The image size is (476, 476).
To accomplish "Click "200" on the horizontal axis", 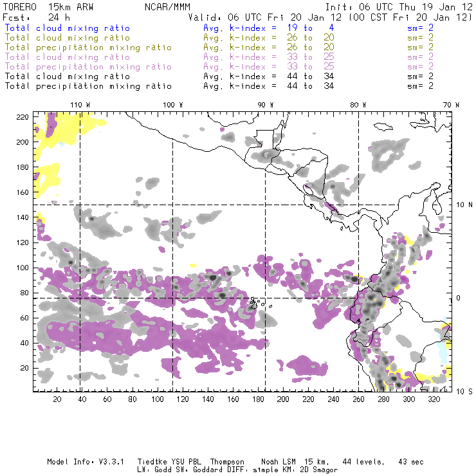I will pyautogui.click(x=283, y=399).
